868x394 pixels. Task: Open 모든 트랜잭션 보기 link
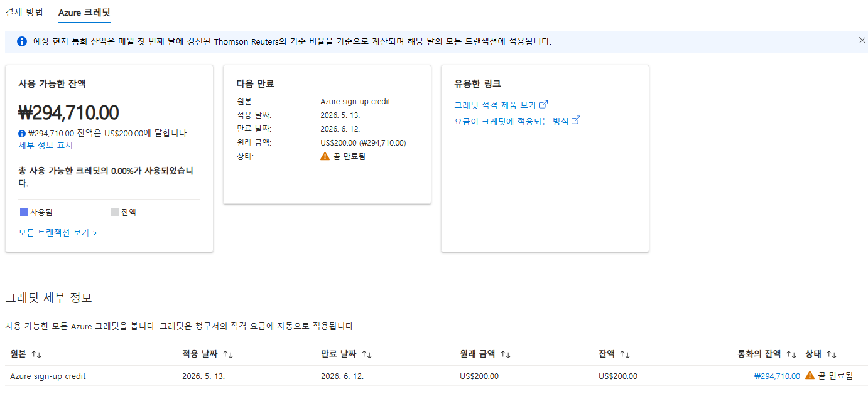[x=58, y=233]
